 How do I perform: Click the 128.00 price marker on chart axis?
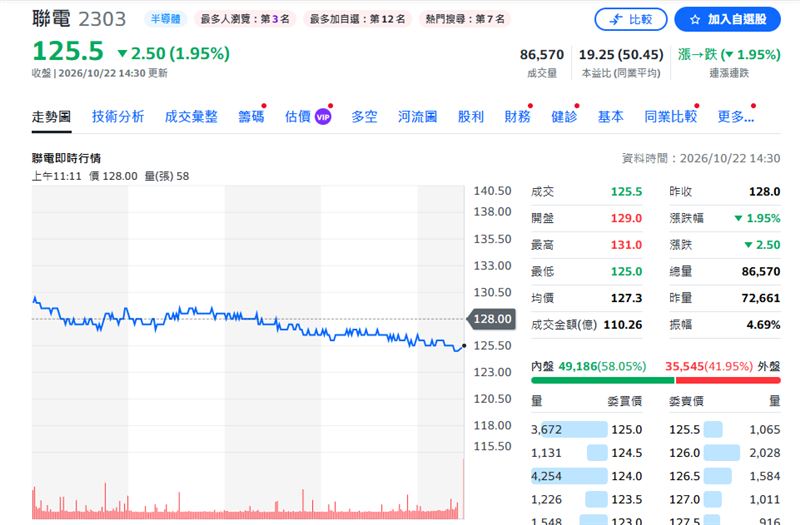click(491, 319)
